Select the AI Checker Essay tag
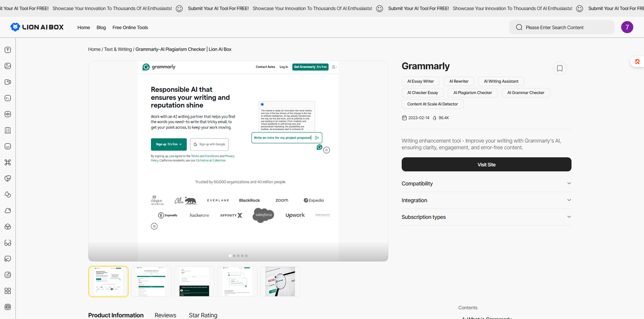This screenshot has height=319, width=644. 423,92
